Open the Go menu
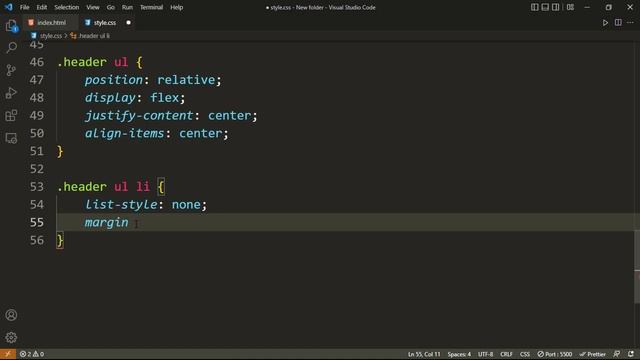 (x=111, y=7)
